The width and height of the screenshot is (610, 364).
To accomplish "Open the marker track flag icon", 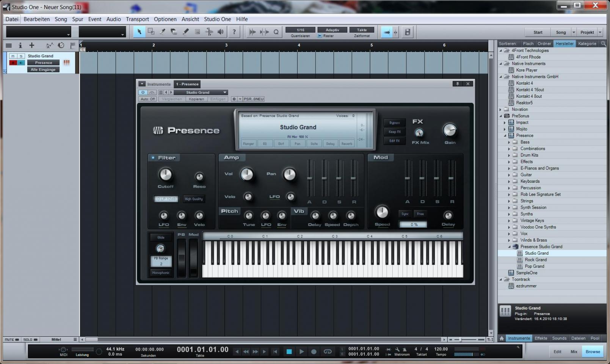I will [73, 45].
